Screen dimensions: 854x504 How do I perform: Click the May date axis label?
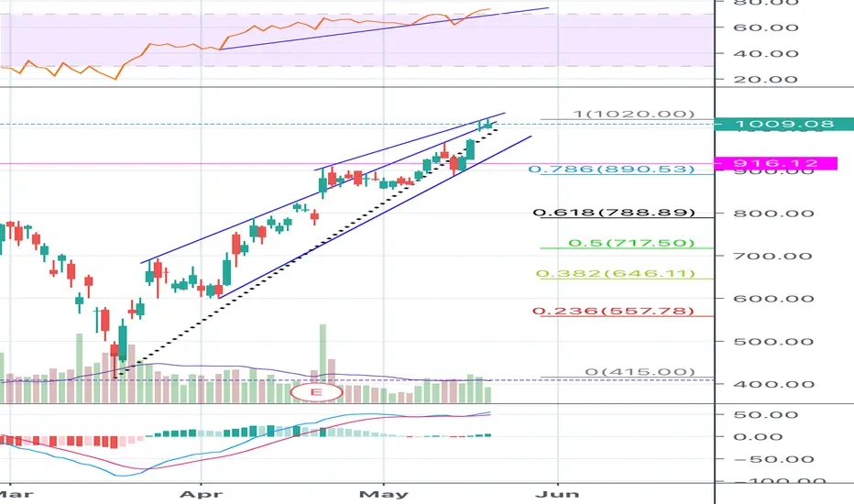(383, 494)
